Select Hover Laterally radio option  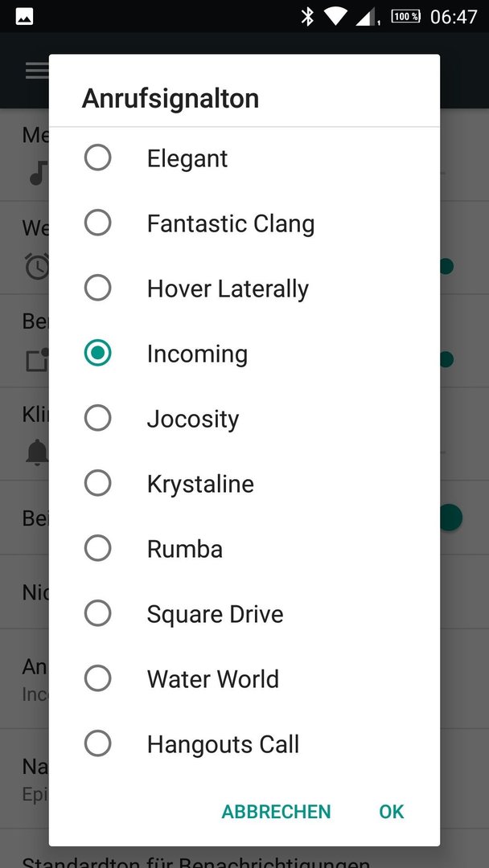97,288
